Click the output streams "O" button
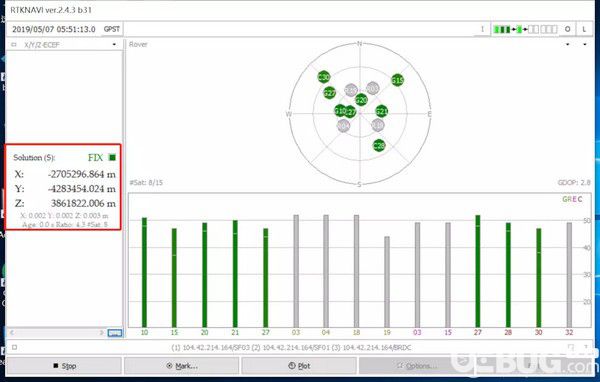600x382 pixels. [x=567, y=29]
